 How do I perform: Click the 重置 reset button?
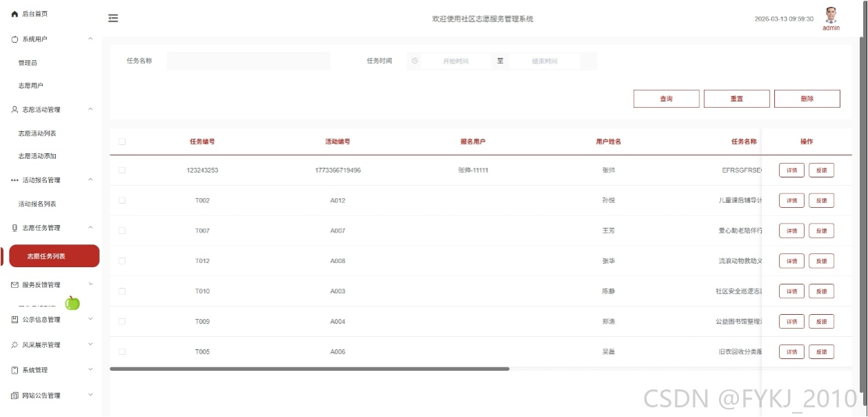click(737, 99)
